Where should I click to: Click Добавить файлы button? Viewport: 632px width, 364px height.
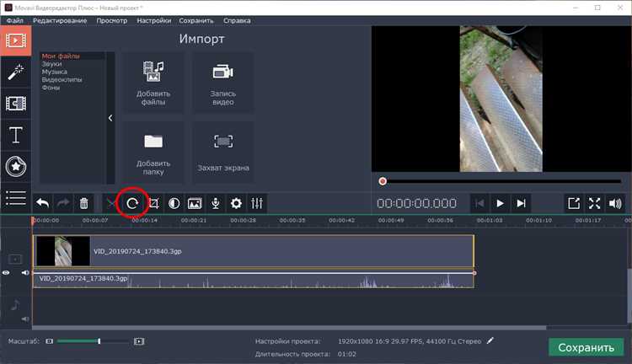pos(153,83)
